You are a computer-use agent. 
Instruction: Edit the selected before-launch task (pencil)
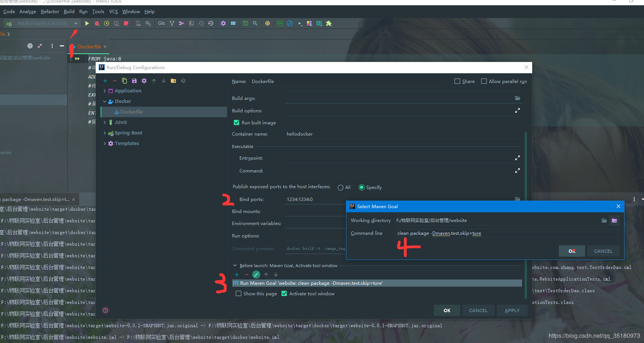(256, 275)
